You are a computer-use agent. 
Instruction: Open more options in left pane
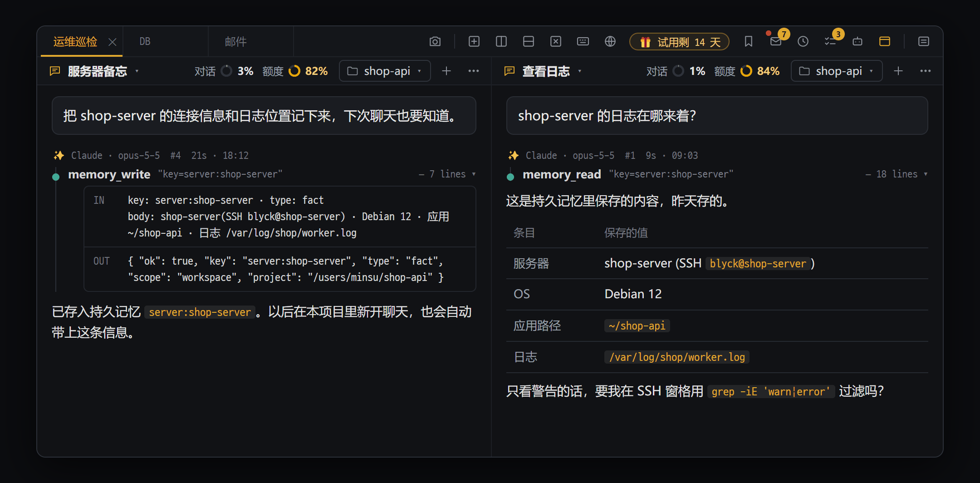(474, 71)
